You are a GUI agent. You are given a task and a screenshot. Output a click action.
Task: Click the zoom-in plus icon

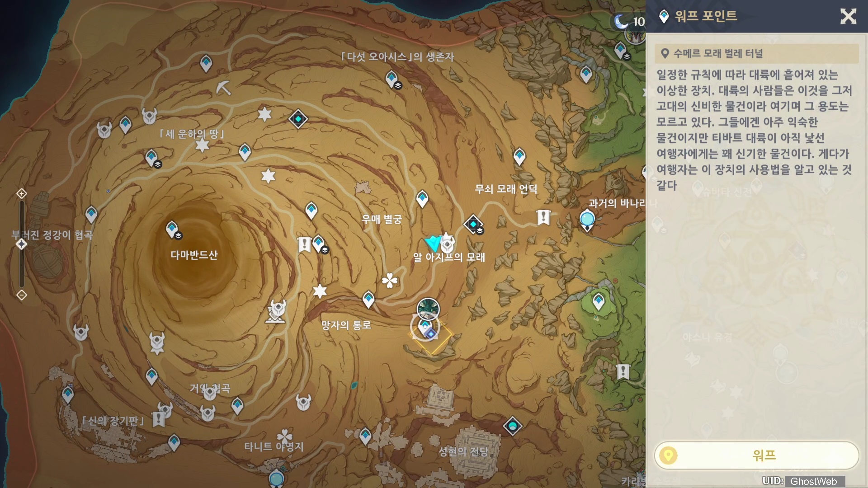tap(21, 194)
